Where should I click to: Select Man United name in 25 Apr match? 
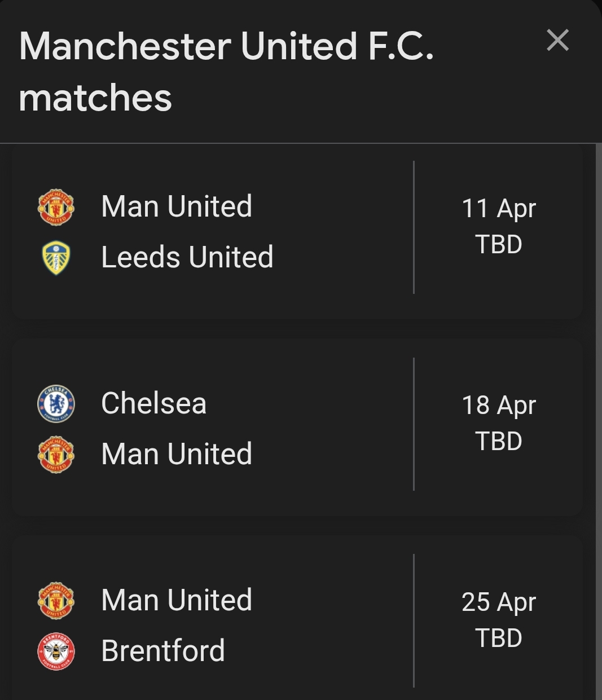(176, 600)
